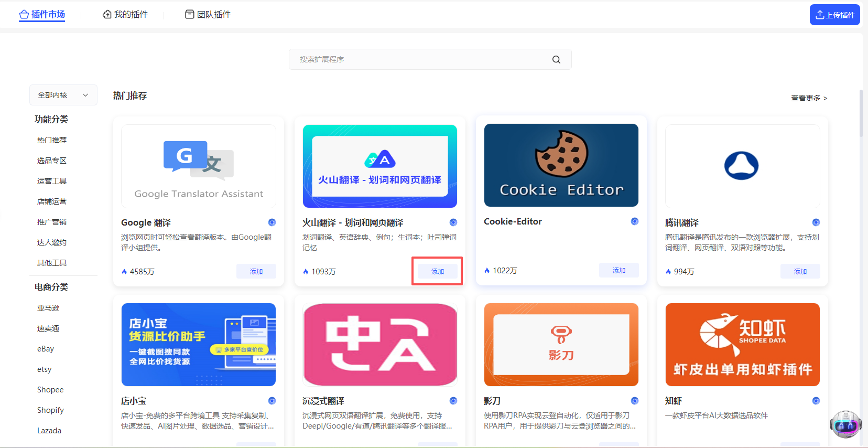Open 知虾 plugin thumbnail
Screen dimensions: 868x448
(x=743, y=345)
